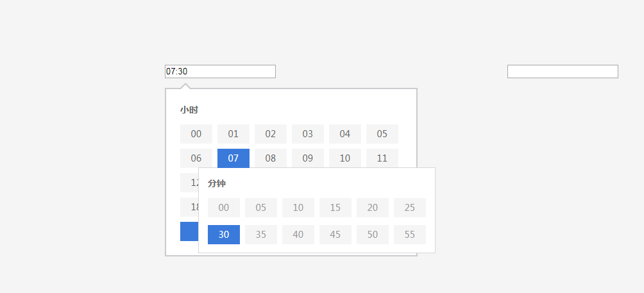Viewport: 644px width, 293px height.
Task: Choose hour 06
Action: coord(196,158)
